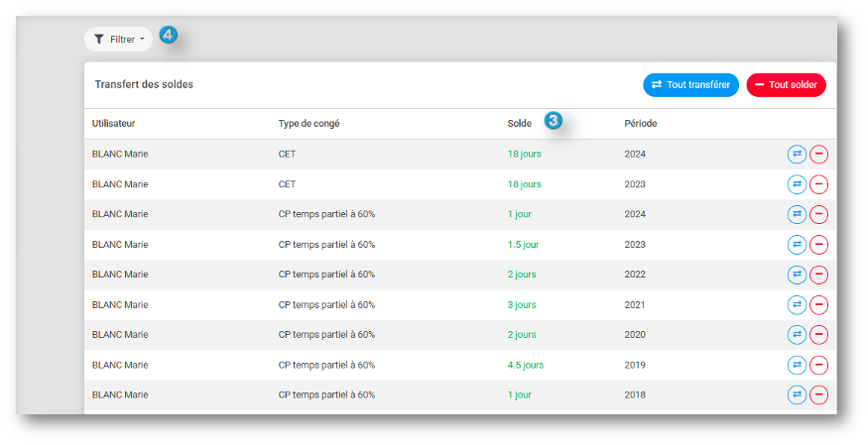Settle the CET 2024 balance with minus icon
Screen dimensions: 868x445
[818, 155]
